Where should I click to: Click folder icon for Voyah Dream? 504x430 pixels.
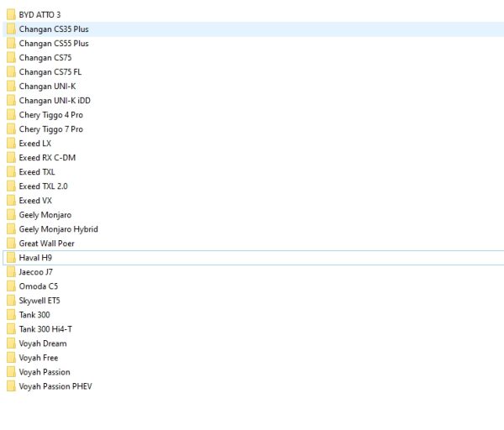click(x=11, y=343)
